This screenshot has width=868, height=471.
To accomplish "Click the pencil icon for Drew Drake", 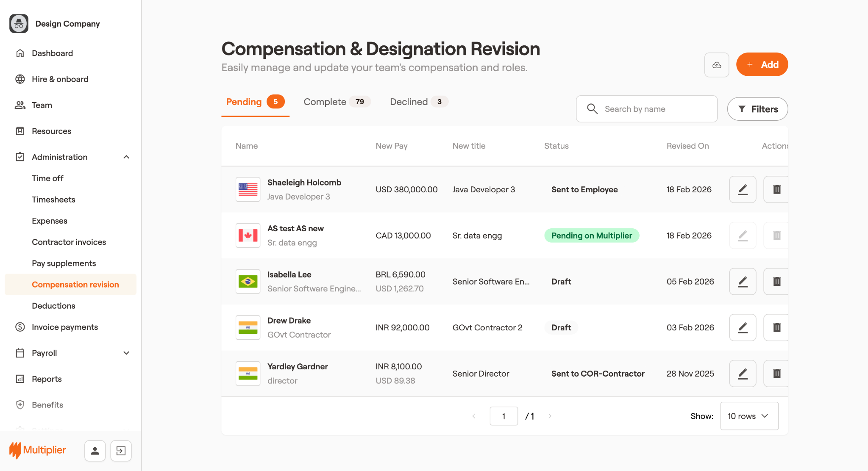I will coord(742,327).
